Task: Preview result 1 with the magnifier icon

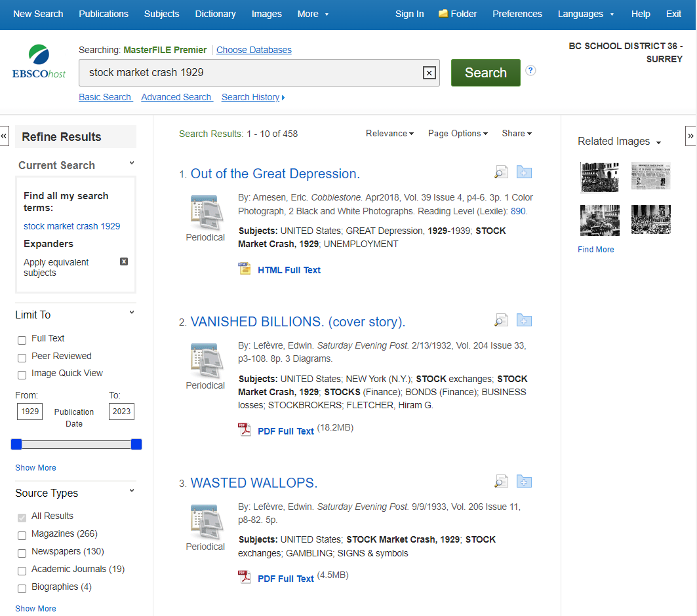Action: pos(501,172)
